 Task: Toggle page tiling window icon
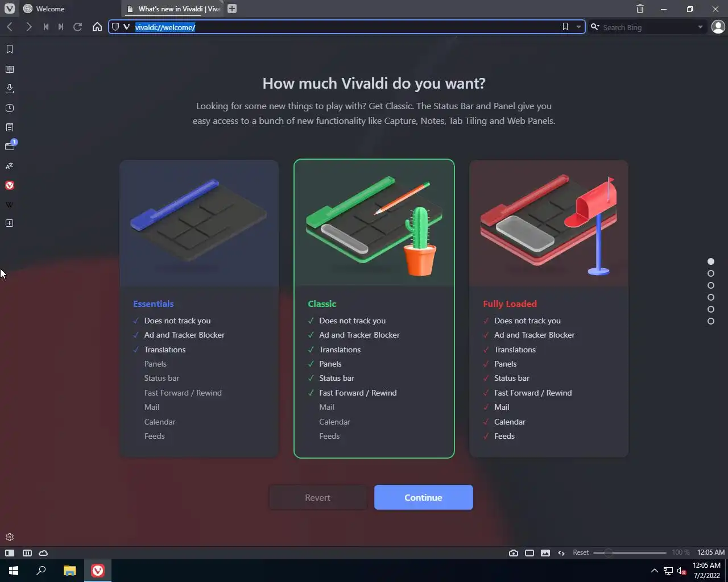(530, 553)
